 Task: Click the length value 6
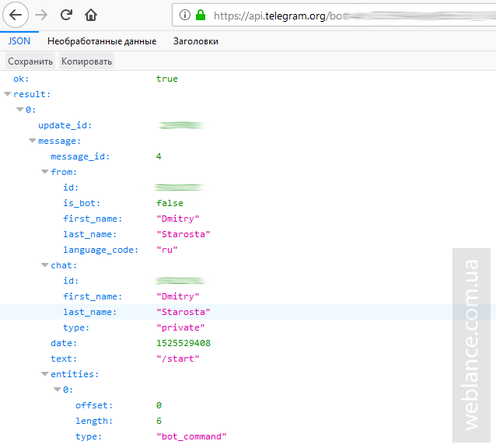click(x=159, y=421)
